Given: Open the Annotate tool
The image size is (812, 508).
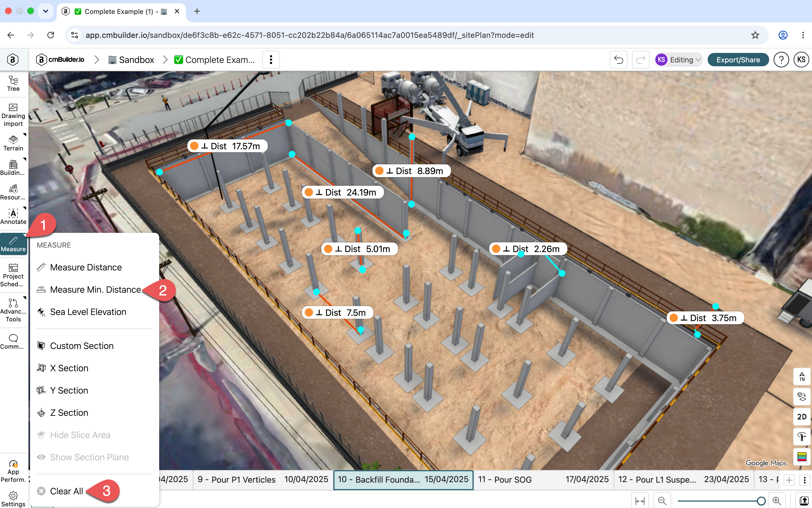Looking at the screenshot, I should (x=13, y=216).
